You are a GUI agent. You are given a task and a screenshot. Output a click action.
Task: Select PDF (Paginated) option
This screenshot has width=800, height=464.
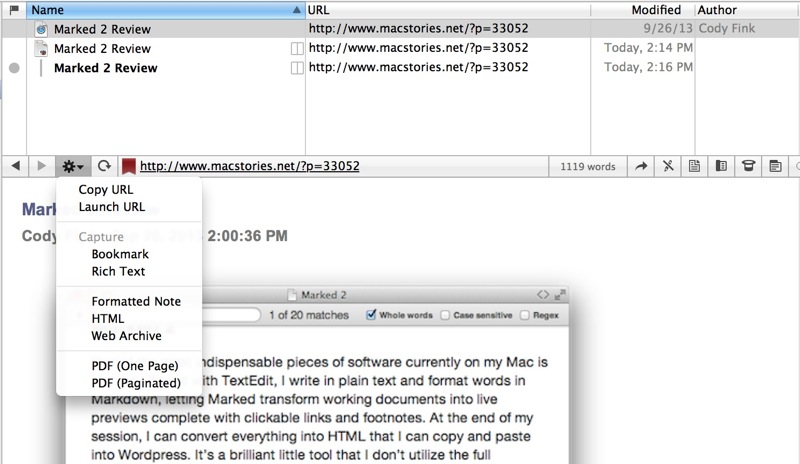[136, 383]
